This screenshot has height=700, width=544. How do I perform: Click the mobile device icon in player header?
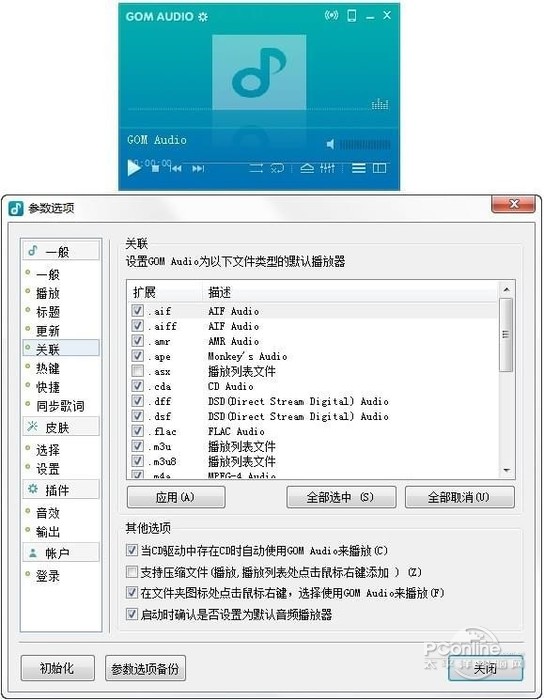(352, 16)
